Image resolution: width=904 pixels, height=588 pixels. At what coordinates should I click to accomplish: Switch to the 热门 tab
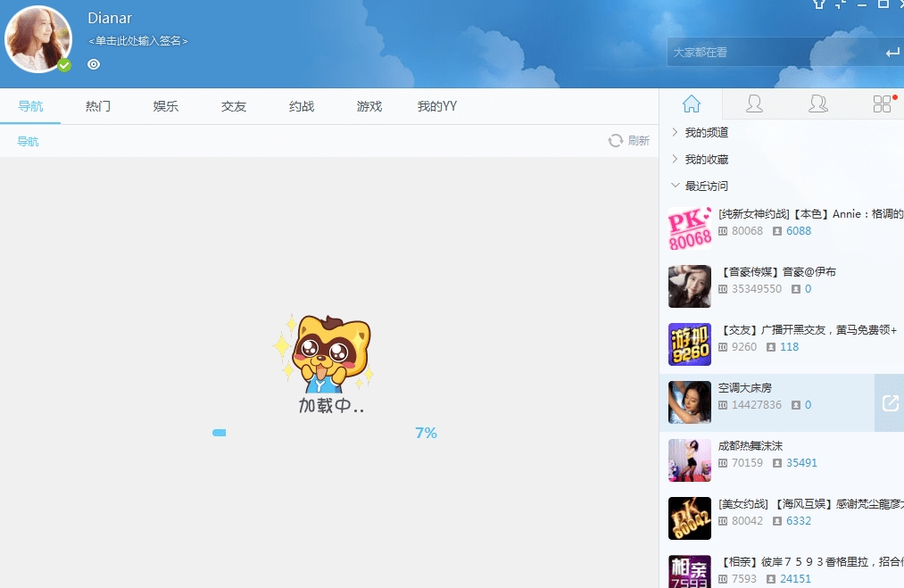click(x=98, y=106)
